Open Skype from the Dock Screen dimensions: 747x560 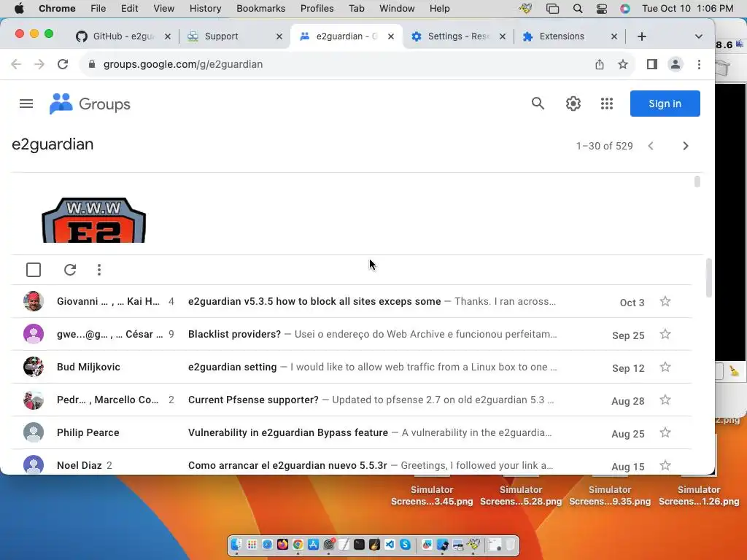point(406,544)
